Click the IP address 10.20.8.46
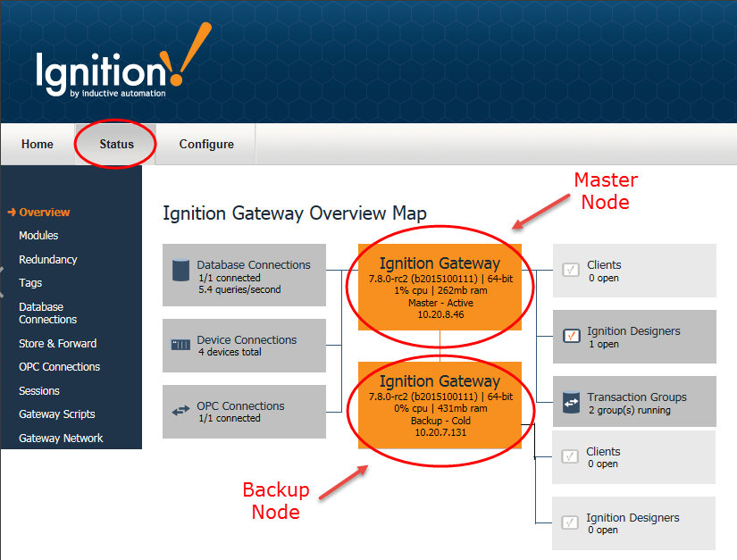 441,314
